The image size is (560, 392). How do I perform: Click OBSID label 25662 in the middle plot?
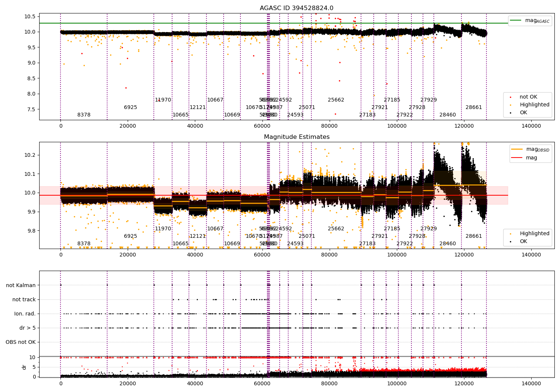336,229
